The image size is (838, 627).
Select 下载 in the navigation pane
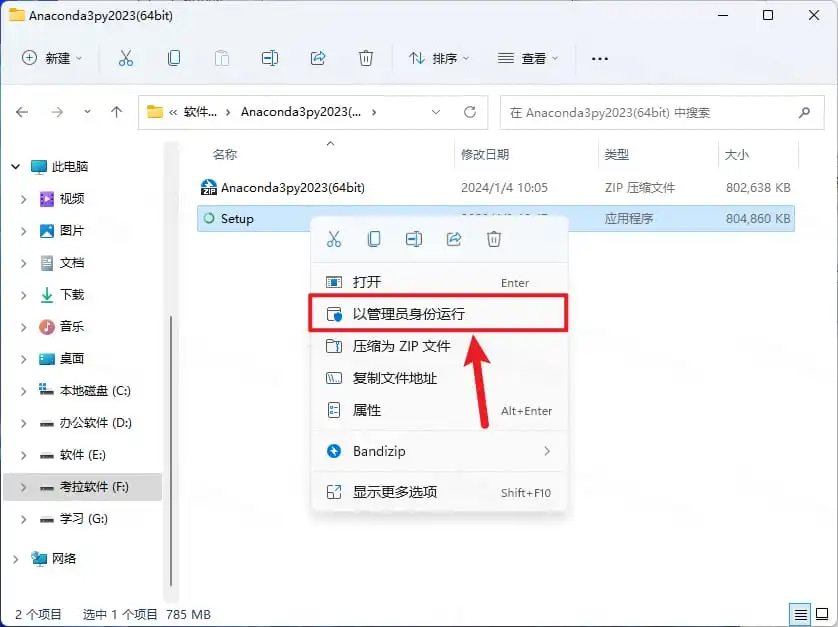click(x=72, y=295)
